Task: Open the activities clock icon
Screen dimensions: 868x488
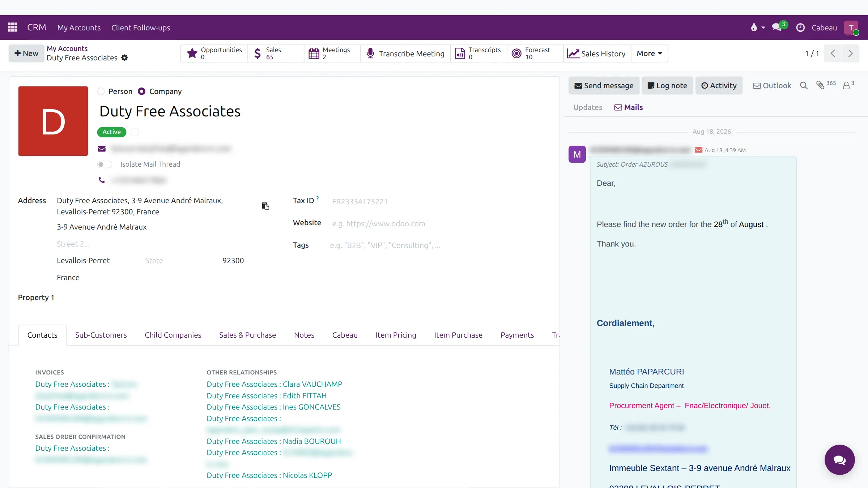Action: click(800, 27)
